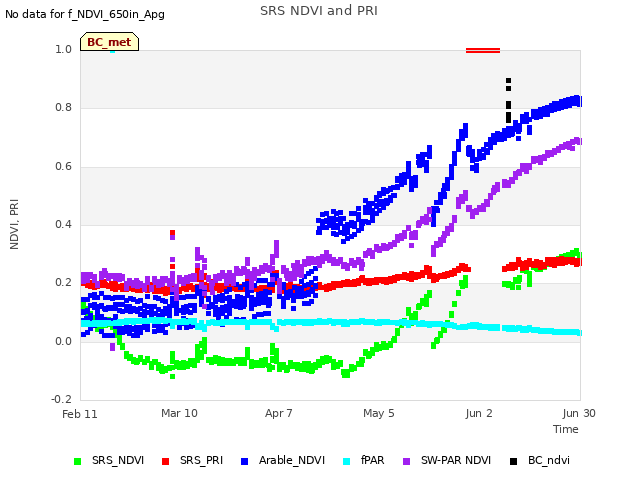Click the 0.6 y-axis tick label

[x=63, y=166]
